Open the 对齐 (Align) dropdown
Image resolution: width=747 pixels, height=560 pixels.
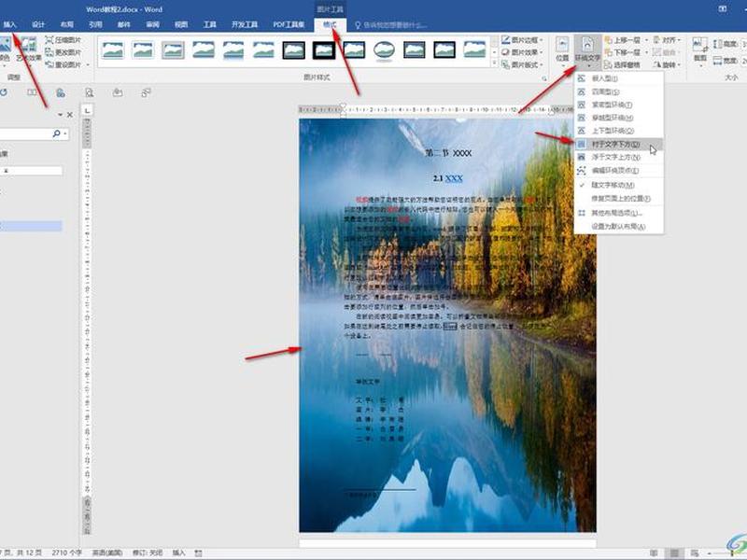667,40
